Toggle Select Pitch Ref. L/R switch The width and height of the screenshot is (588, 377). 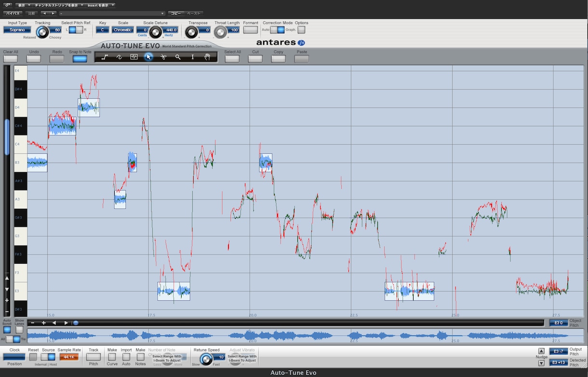tap(76, 30)
